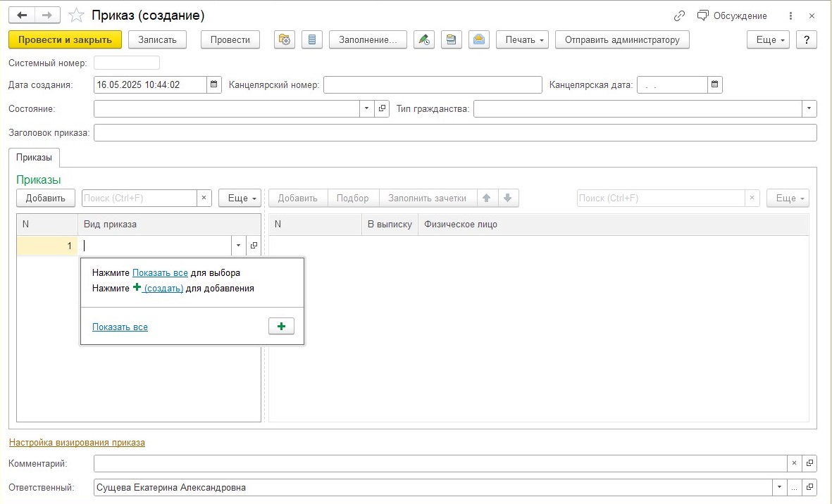Go forward with the right arrow button
This screenshot has height=504, width=832.
[47, 15]
